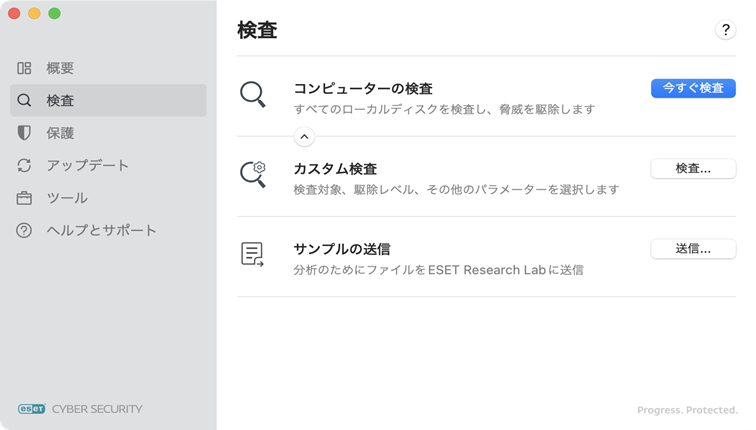Screen dimensions: 756x430
Task: Click the refresh arrows icon for アップデート
Action: pos(24,165)
